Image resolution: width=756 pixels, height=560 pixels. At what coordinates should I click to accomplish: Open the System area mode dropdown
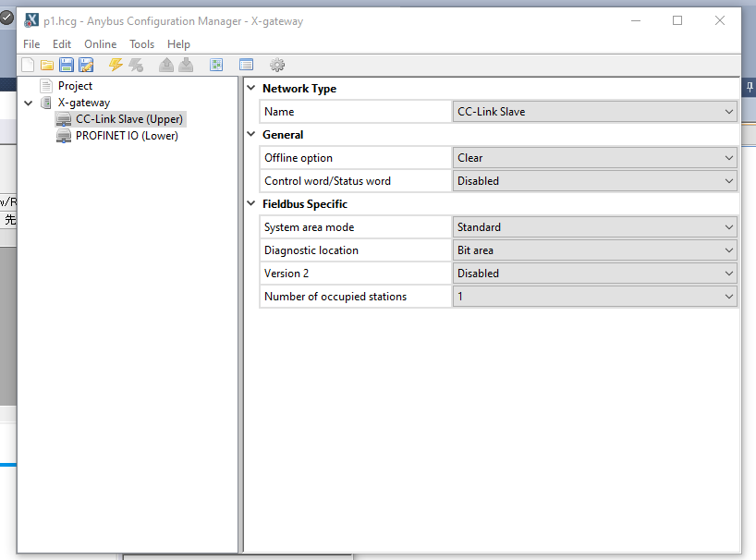click(594, 227)
